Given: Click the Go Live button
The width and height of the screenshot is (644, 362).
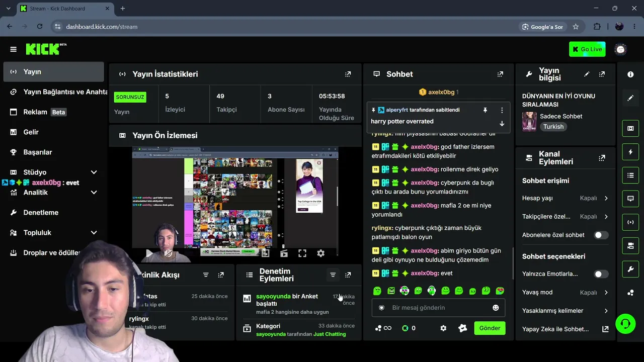Looking at the screenshot, I should coord(587,49).
